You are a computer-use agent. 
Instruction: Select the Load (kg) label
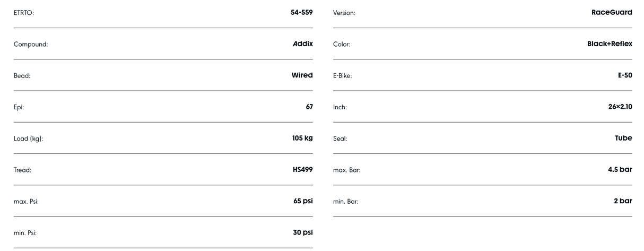click(x=28, y=139)
